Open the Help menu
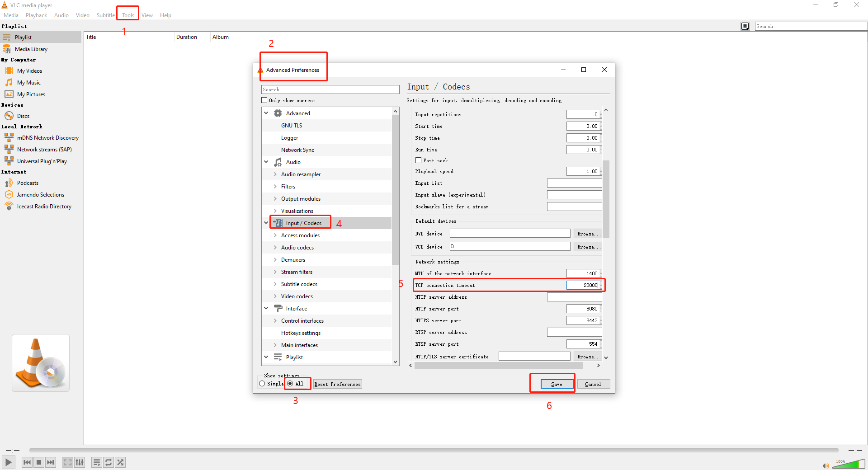 pyautogui.click(x=165, y=15)
